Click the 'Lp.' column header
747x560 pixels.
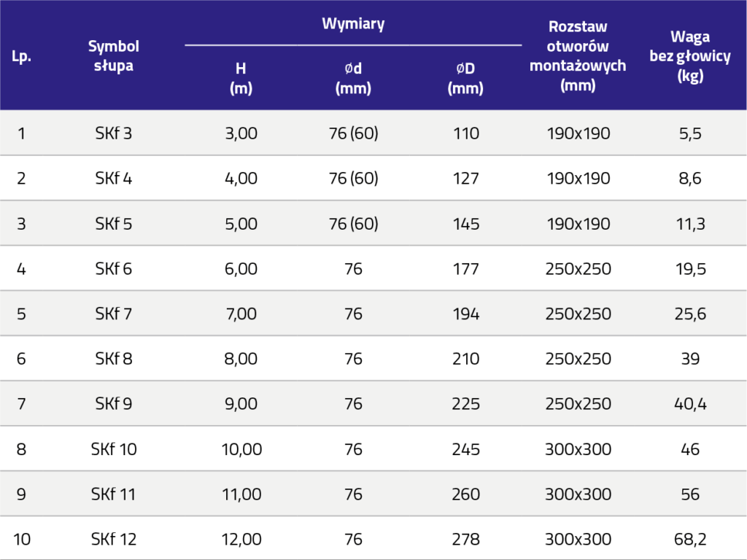22,56
